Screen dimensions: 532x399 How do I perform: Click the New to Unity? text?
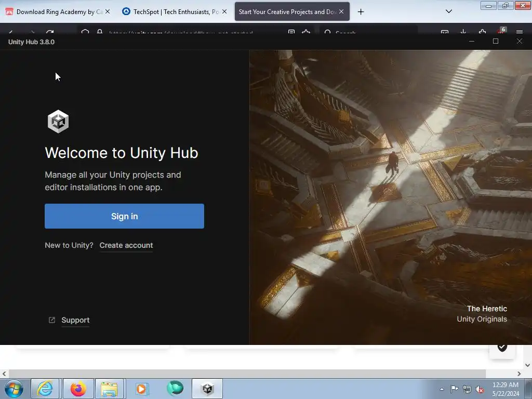coord(69,245)
